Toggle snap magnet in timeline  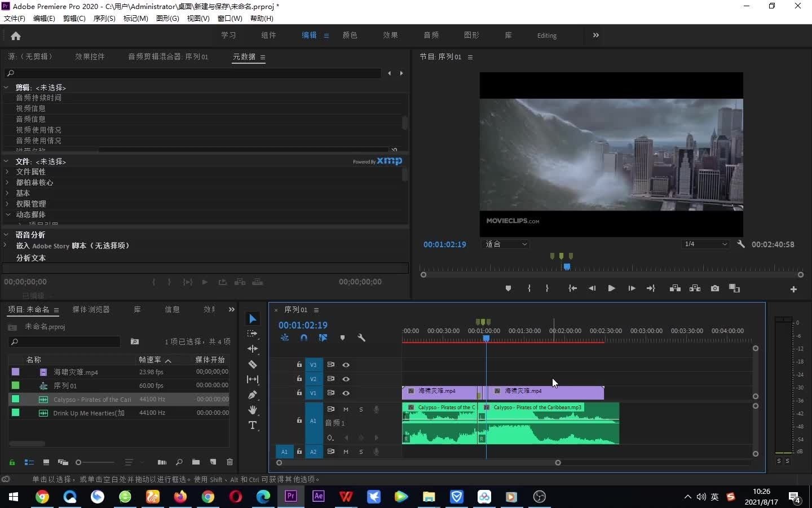[304, 338]
